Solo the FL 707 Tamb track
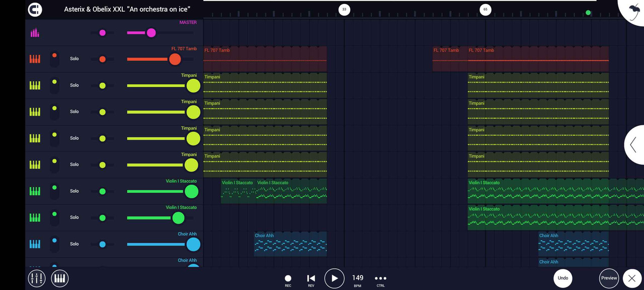The image size is (644, 290). coord(74,59)
